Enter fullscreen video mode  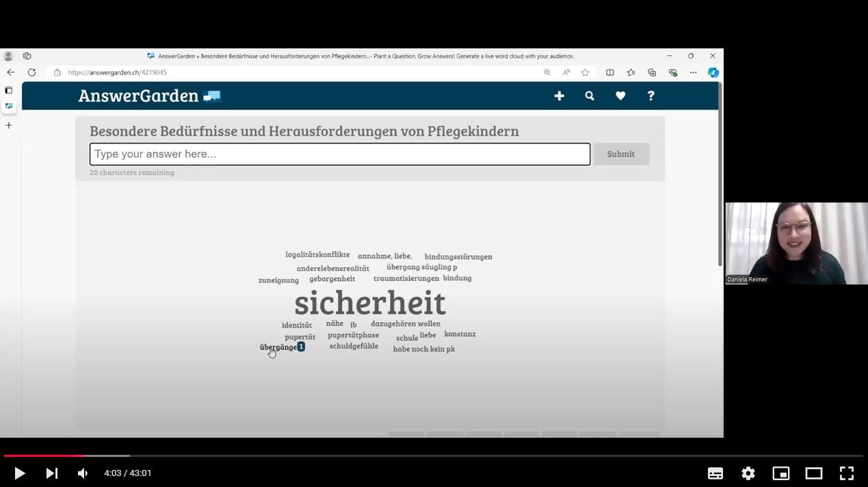click(x=846, y=473)
